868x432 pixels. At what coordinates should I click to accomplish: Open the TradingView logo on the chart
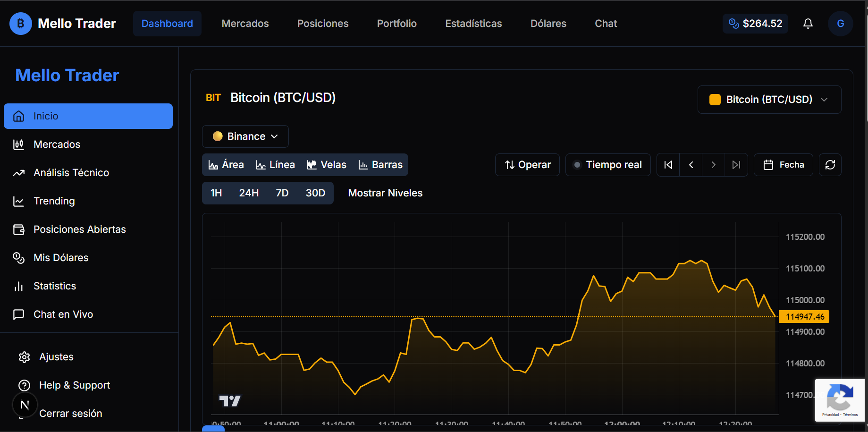coord(230,400)
